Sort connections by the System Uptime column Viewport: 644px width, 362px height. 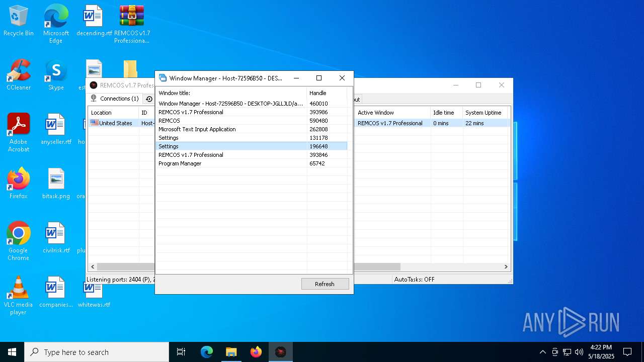pyautogui.click(x=486, y=113)
